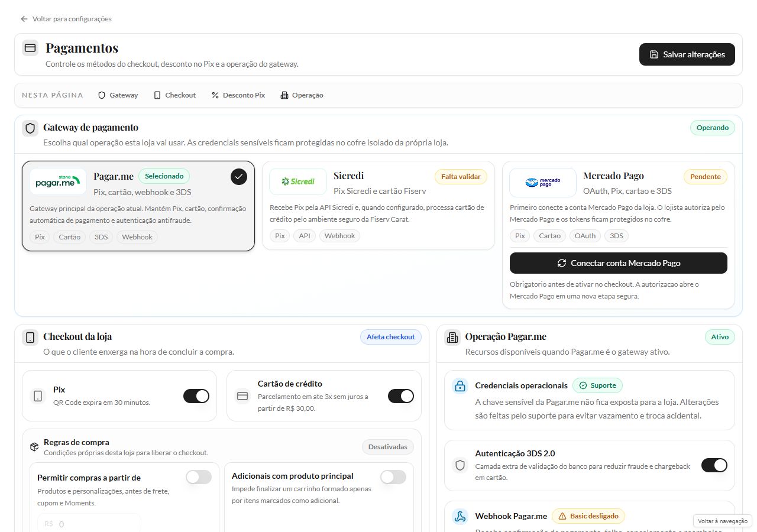Click the R$ minimum purchase amount field
Image resolution: width=757 pixels, height=532 pixels.
point(89,523)
